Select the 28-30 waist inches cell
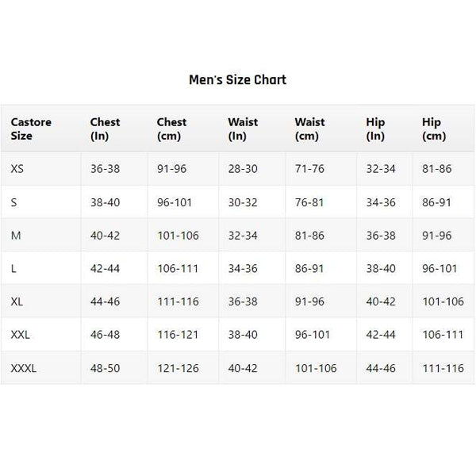 click(x=242, y=169)
